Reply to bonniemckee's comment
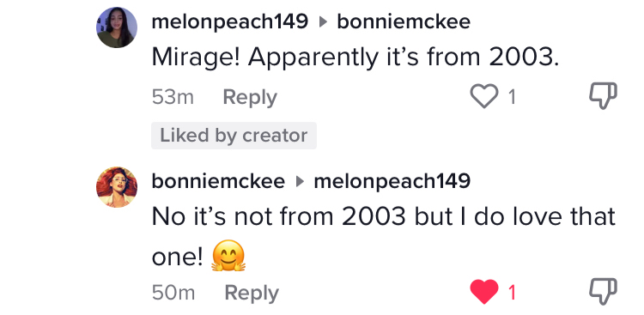 [x=252, y=294]
